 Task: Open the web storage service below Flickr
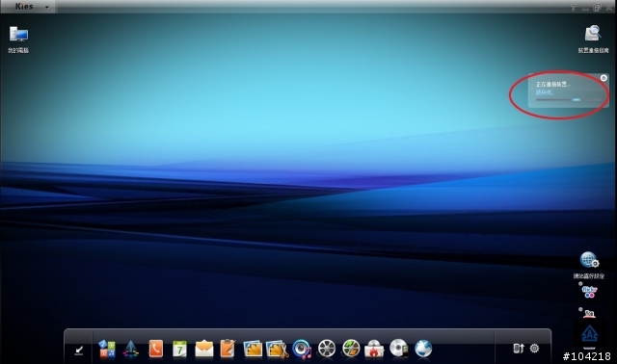click(589, 313)
